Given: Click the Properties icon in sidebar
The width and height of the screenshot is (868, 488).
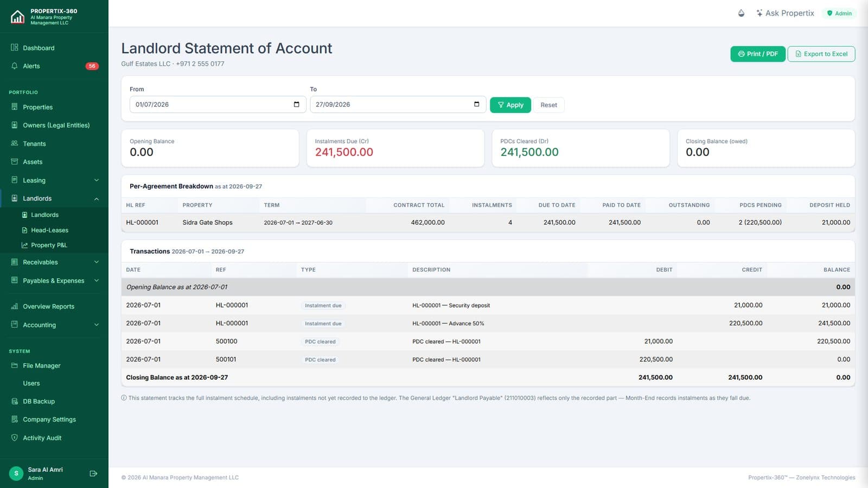Looking at the screenshot, I should click(15, 107).
